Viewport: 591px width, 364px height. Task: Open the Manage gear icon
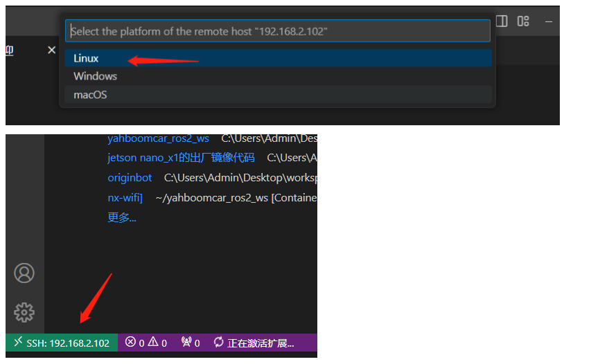pos(24,312)
